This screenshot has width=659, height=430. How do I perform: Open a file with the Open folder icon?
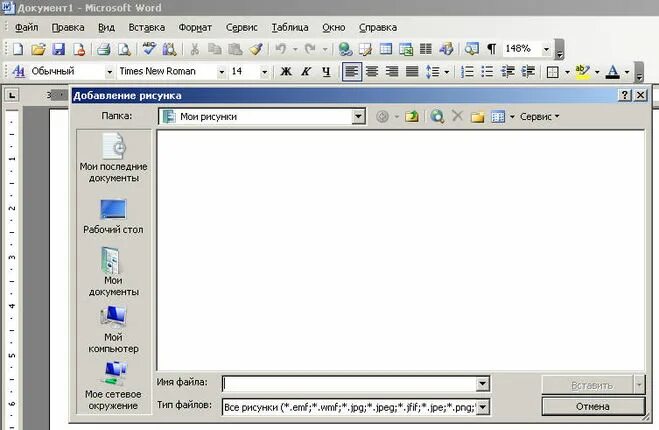click(x=38, y=49)
